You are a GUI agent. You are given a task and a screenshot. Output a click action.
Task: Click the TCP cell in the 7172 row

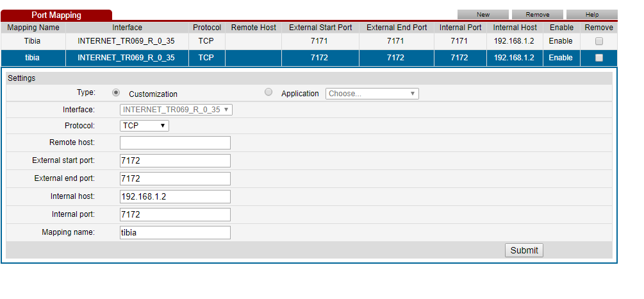[206, 58]
